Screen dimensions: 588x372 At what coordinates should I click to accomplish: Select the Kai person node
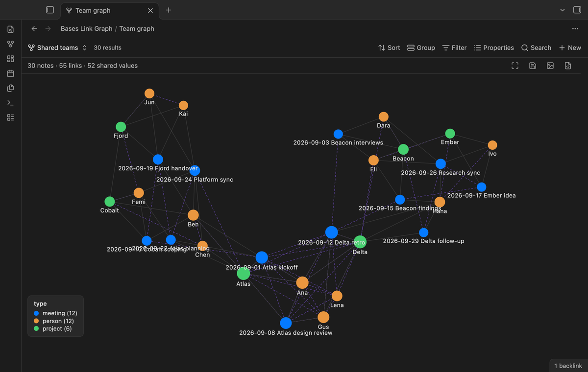coord(183,105)
